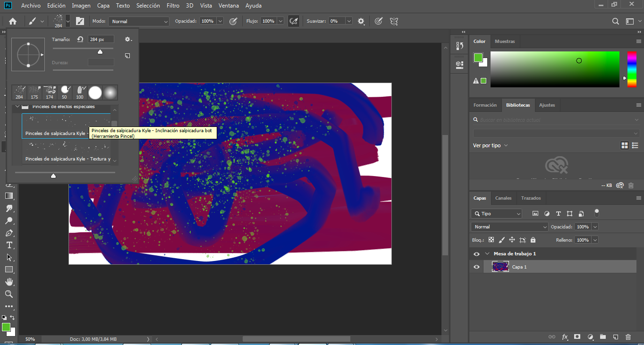Switch to the Muestras tab
The height and width of the screenshot is (345, 644).
(505, 42)
